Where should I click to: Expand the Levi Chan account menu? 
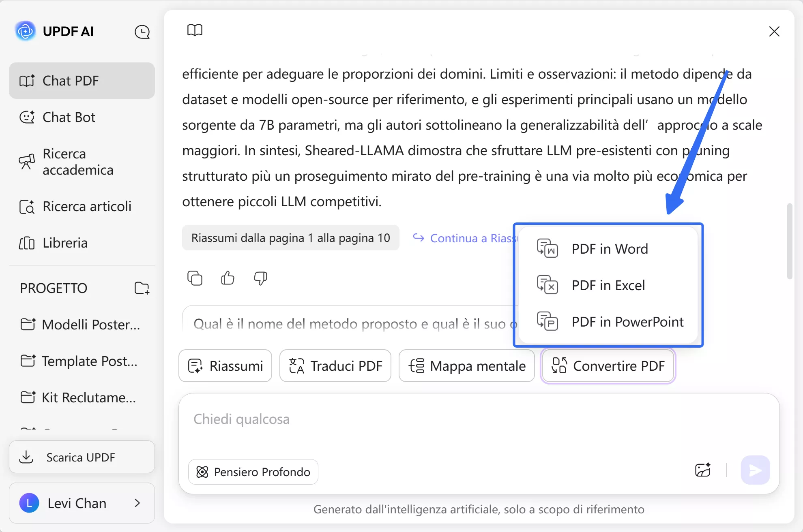137,503
